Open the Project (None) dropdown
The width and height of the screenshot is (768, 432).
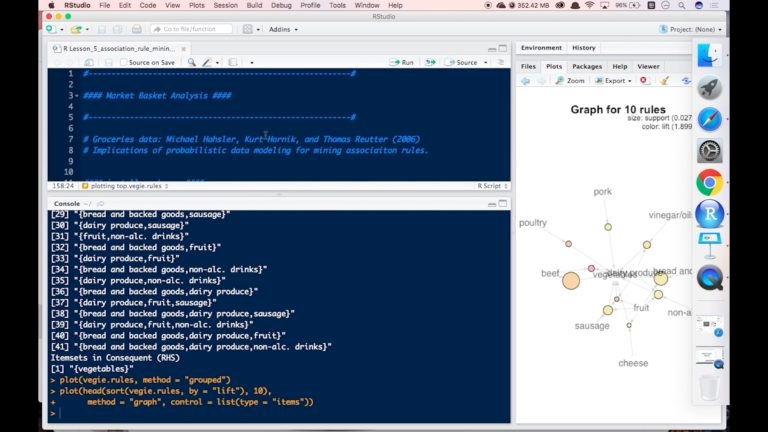point(691,29)
